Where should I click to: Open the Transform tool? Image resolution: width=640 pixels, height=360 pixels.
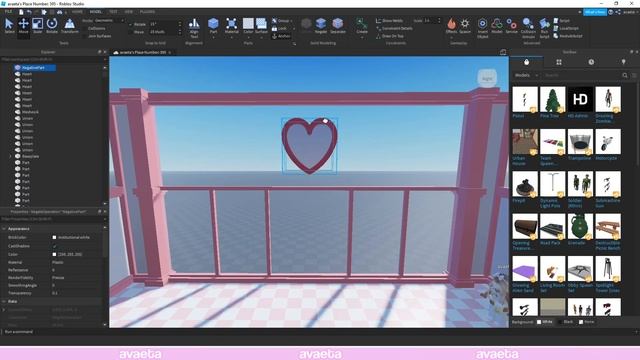pos(70,26)
